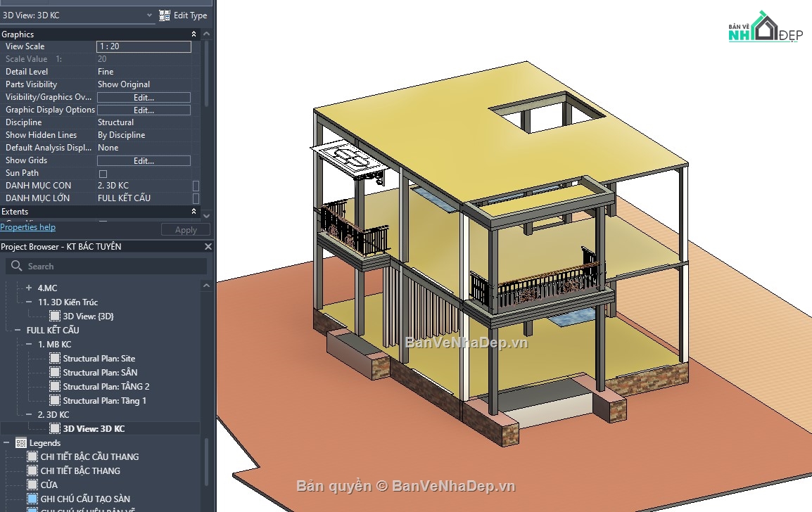
Task: Click the Structural Plan: Site icon
Action: [54, 358]
